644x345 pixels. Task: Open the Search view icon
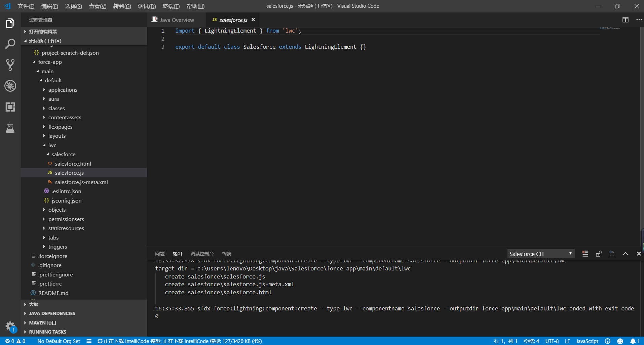10,44
